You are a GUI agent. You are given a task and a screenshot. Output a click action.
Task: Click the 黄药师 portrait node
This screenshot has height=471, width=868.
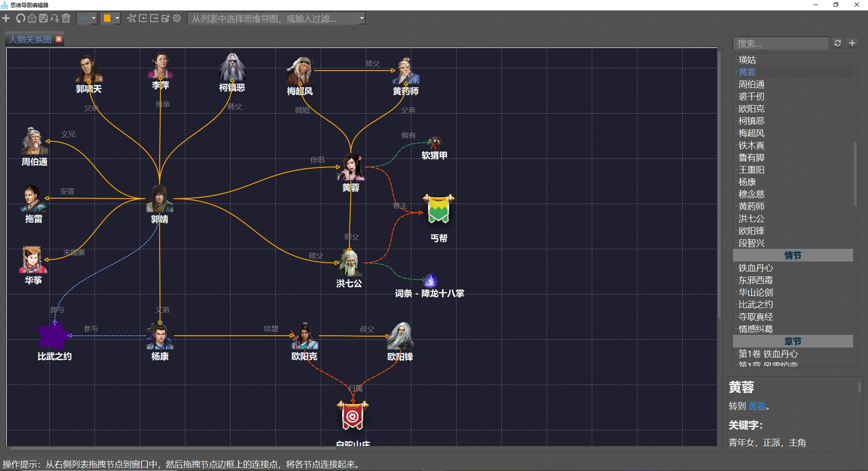tap(406, 71)
